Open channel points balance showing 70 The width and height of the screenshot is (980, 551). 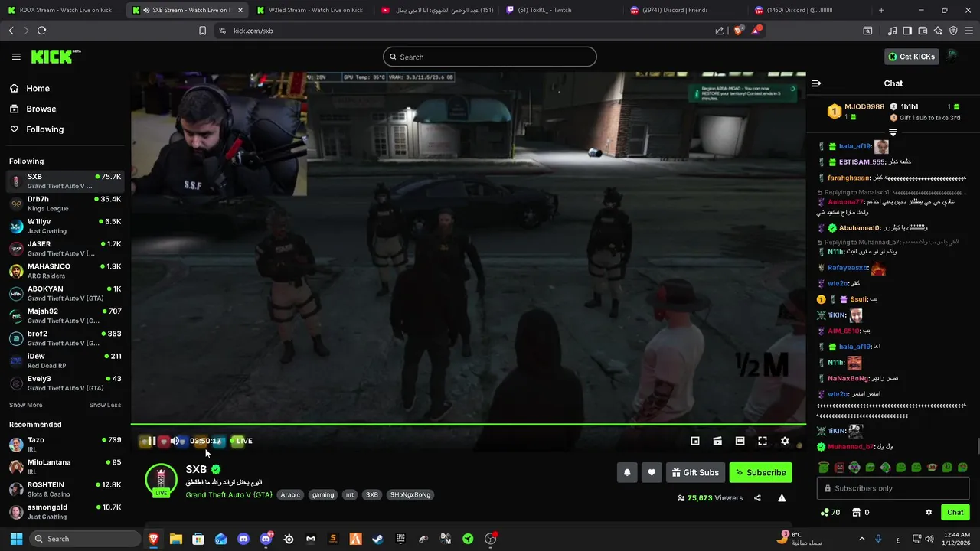[x=830, y=513]
